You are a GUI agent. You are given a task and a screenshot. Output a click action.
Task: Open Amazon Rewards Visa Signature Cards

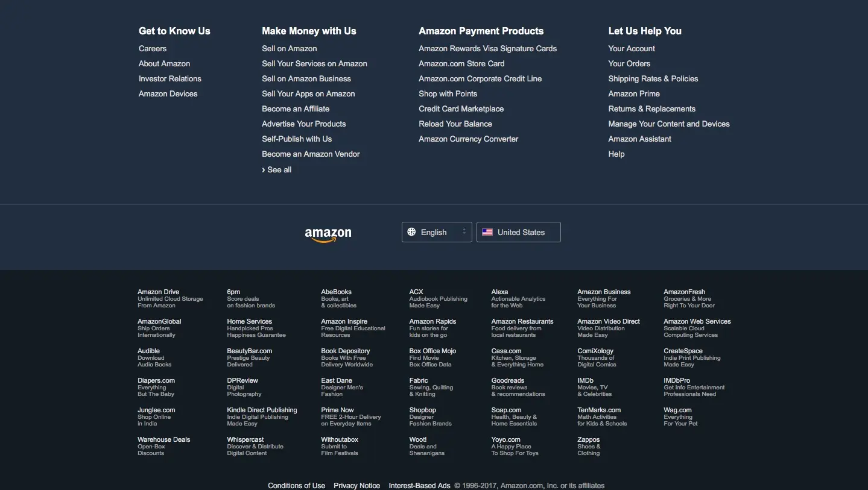[x=488, y=49]
